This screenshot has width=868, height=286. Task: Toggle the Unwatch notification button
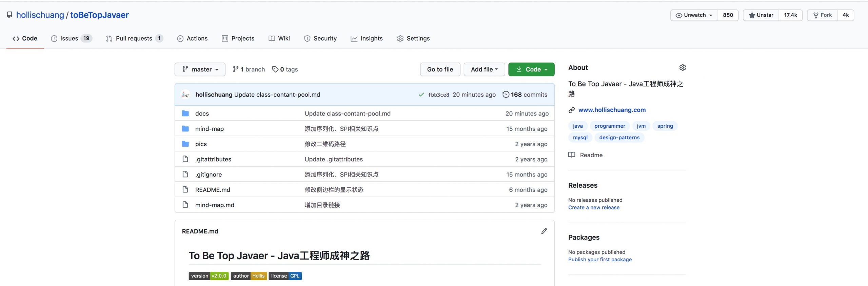tap(694, 15)
